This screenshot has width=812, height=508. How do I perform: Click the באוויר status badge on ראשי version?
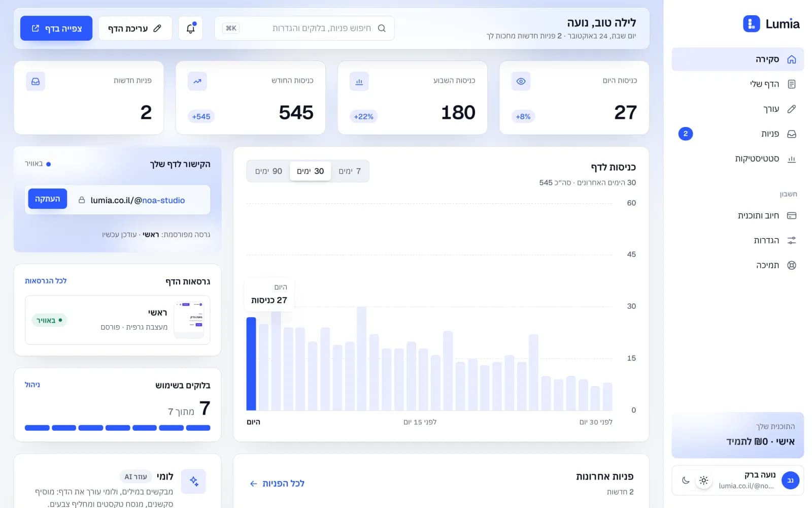pos(49,320)
